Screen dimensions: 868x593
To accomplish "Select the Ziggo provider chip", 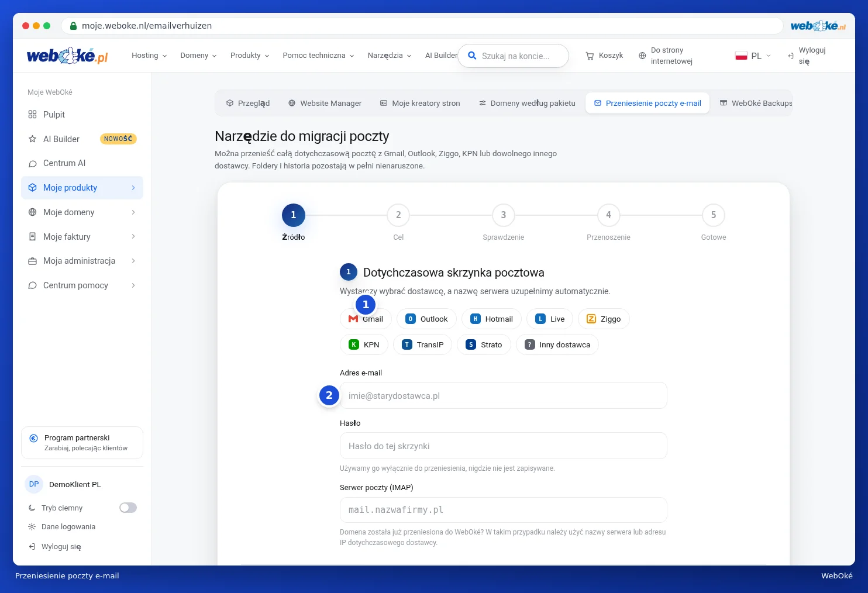I will [x=604, y=319].
